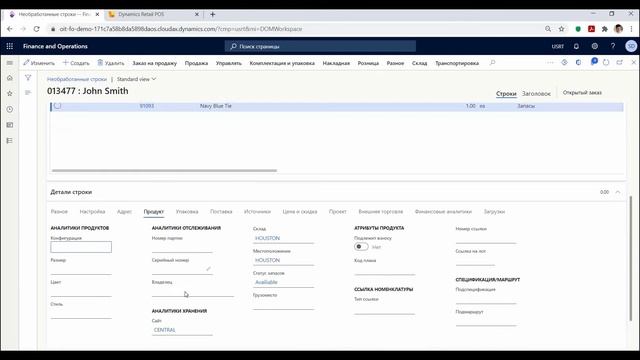The height and width of the screenshot is (360, 640).
Task: Toggle the catch weight product switch
Action: click(x=361, y=247)
